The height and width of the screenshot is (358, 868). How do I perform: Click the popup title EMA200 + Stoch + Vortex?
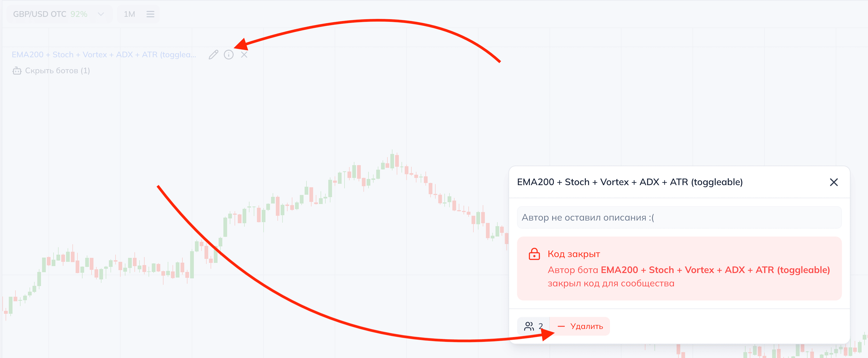tap(629, 182)
